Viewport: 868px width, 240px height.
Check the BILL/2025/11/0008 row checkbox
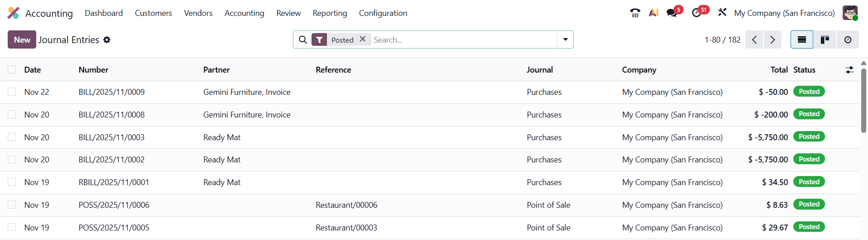tap(12, 114)
